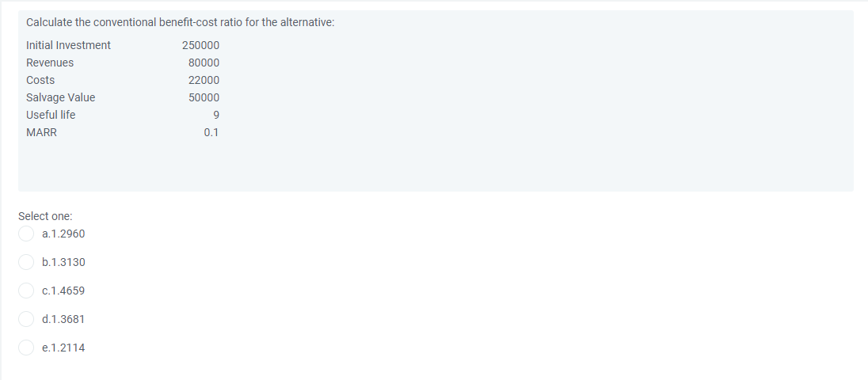Click the answer label b.1.3130
868x380 pixels.
click(x=63, y=262)
